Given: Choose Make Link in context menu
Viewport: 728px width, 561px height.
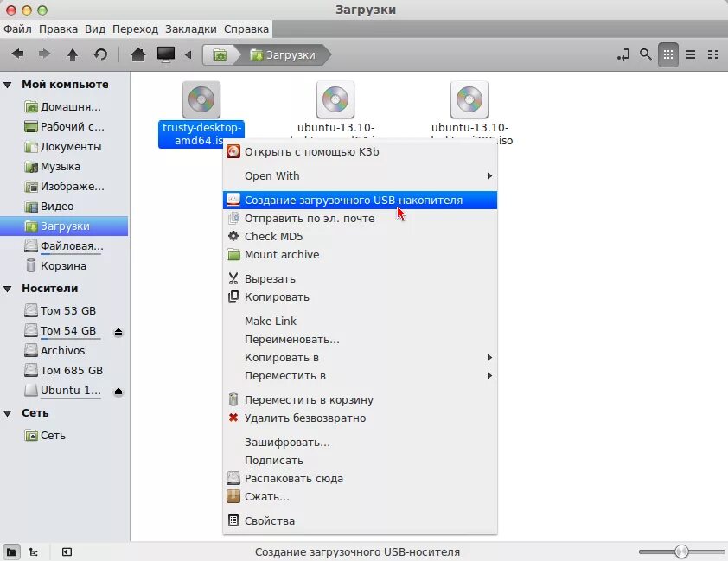Looking at the screenshot, I should click(x=360, y=321).
